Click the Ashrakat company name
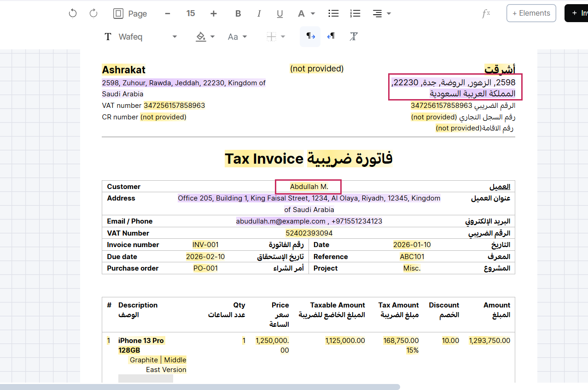 pyautogui.click(x=123, y=70)
